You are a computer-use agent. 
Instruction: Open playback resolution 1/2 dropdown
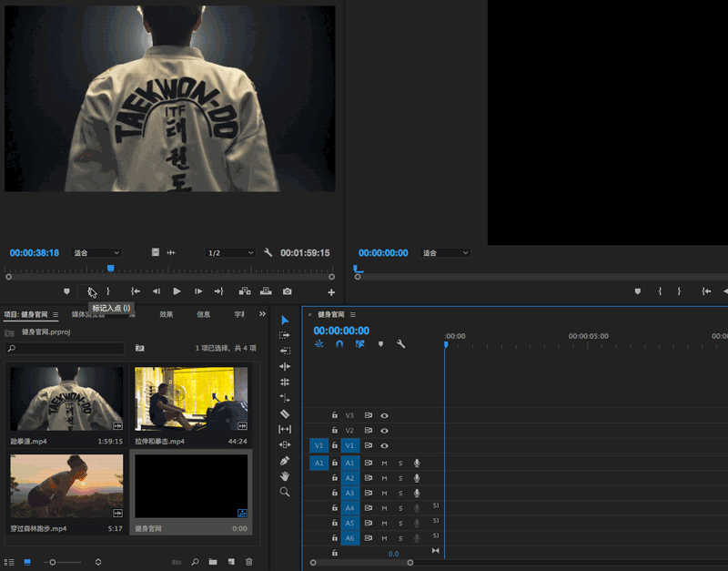(x=230, y=253)
